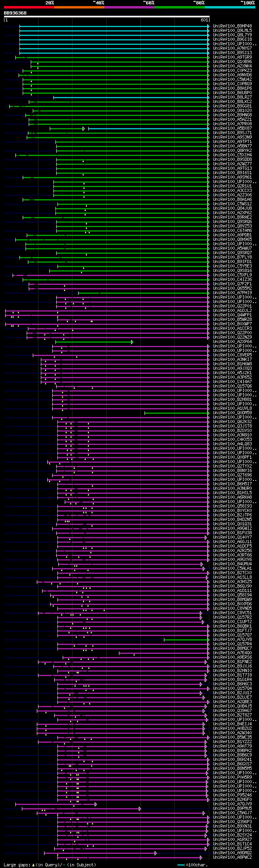Select label UniRef100_A2XNK4
The width and height of the screenshot is (259, 868).
[232, 66]
